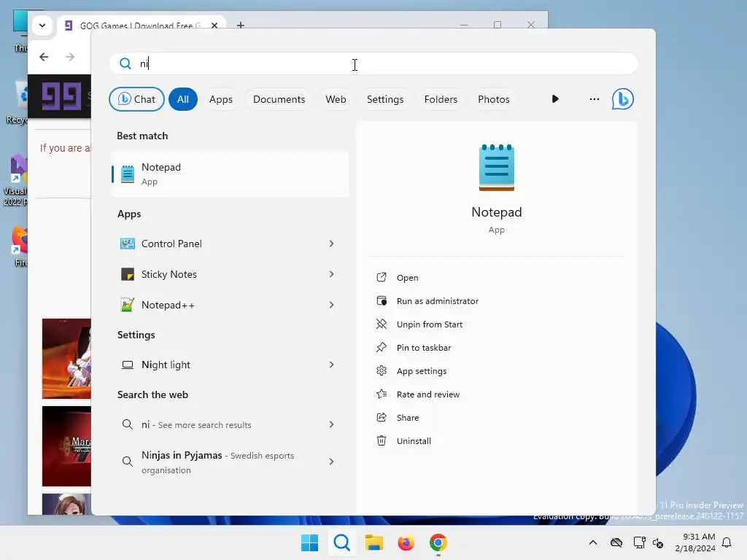The width and height of the screenshot is (747, 560).
Task: Click the Share icon in Notepad actions
Action: [x=381, y=417]
